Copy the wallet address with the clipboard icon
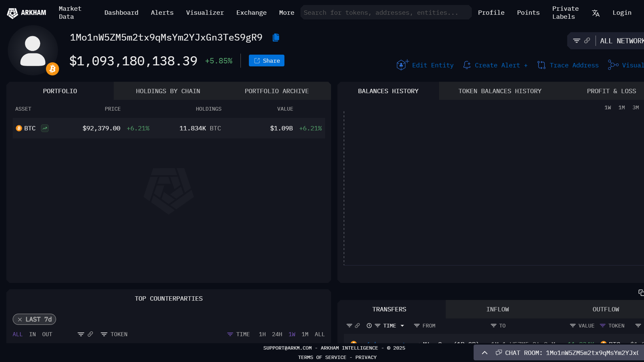 (276, 37)
